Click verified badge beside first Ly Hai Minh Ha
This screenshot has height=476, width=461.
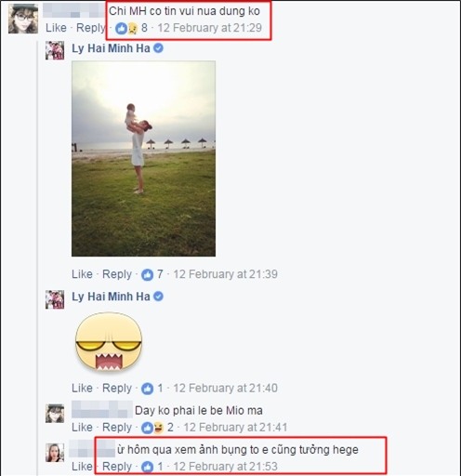(158, 48)
